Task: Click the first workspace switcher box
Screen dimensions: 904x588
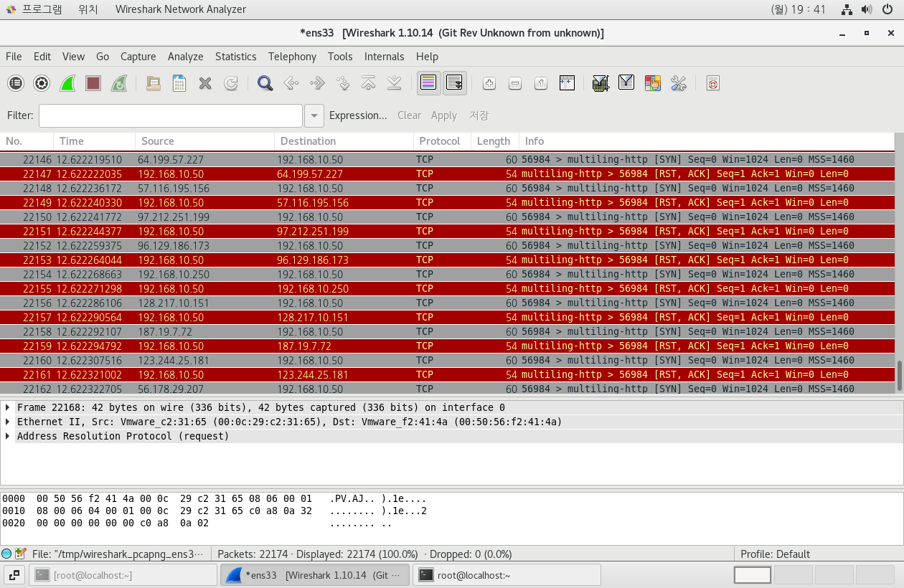Action: 753,574
